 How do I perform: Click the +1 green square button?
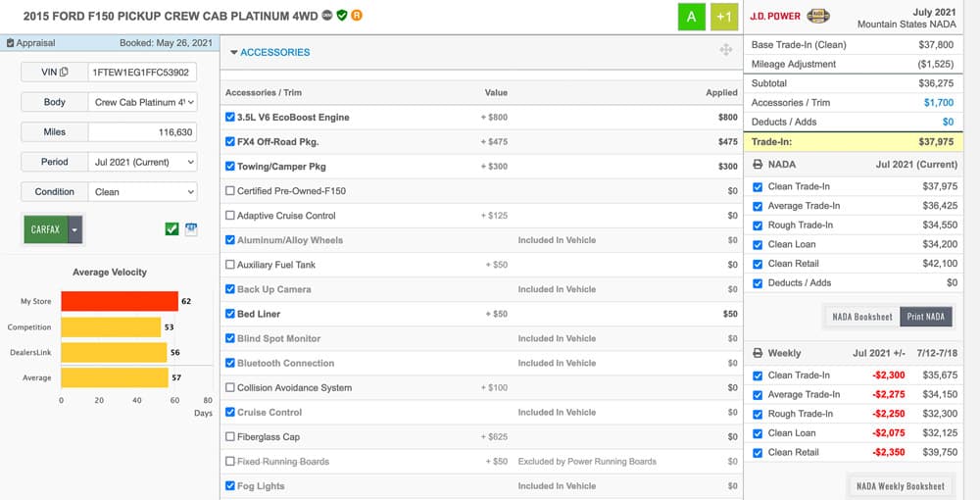(724, 17)
